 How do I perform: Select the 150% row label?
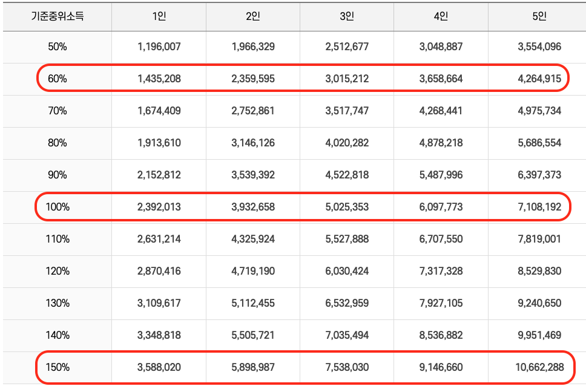58,367
